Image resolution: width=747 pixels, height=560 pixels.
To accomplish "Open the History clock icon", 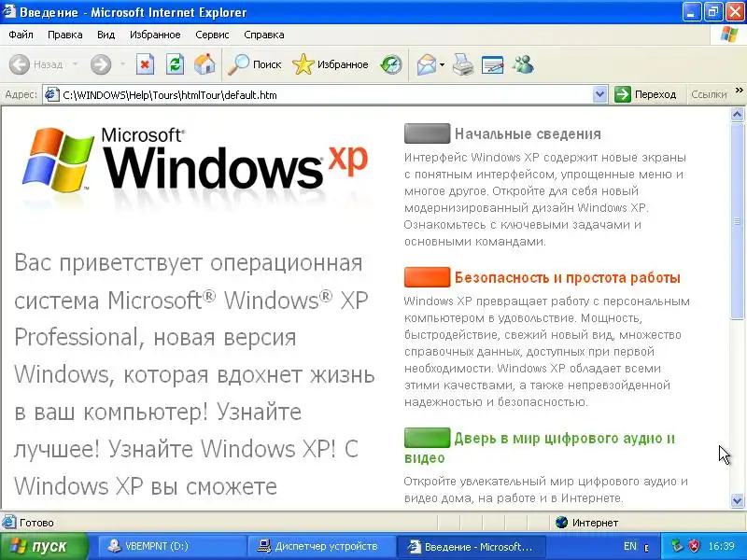I will [x=391, y=64].
